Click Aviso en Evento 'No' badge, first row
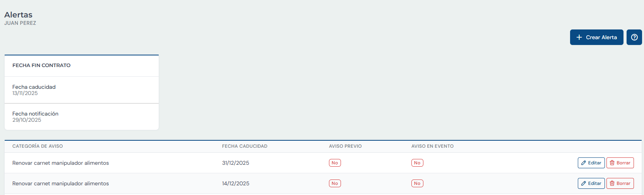Viewport: 644px width, 195px height. tap(417, 163)
